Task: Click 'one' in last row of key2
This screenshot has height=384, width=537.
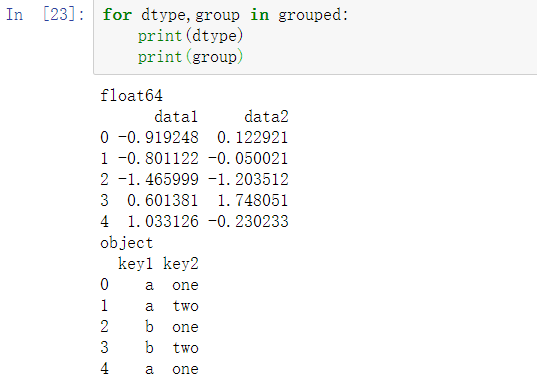Action: pos(185,369)
